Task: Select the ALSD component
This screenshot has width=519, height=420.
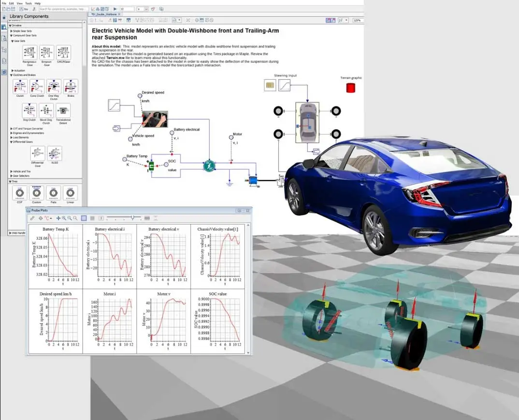Action: pyautogui.click(x=55, y=154)
